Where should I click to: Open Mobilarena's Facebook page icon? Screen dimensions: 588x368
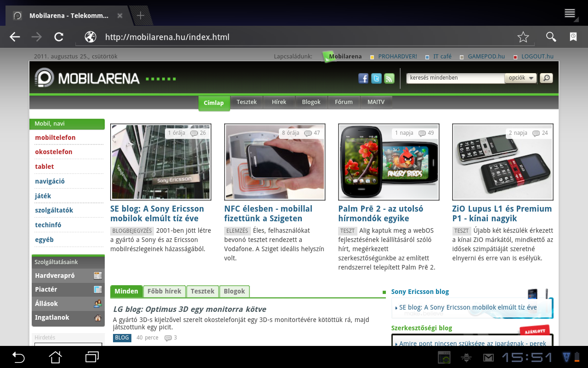pyautogui.click(x=363, y=78)
